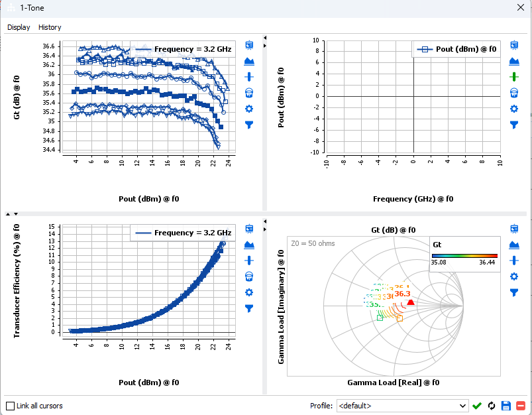Click the Gt color scale bar
Image resolution: width=532 pixels, height=415 pixels.
465,256
